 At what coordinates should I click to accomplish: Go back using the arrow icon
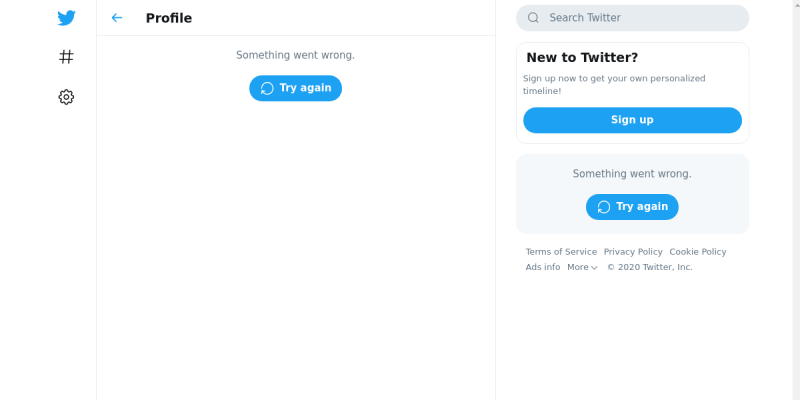click(117, 18)
